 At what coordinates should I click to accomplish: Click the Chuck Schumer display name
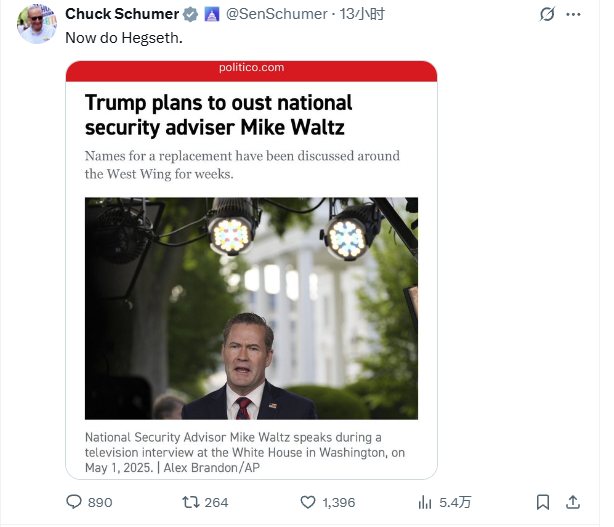[x=122, y=14]
